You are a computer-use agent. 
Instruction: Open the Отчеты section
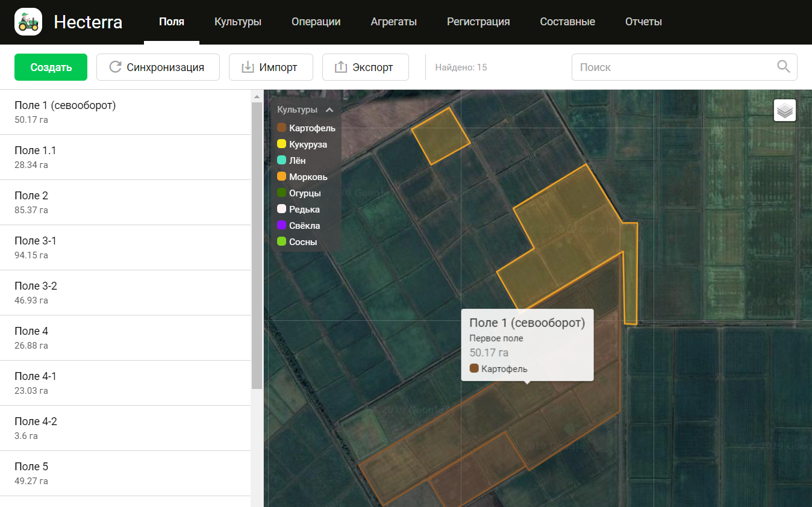click(643, 21)
